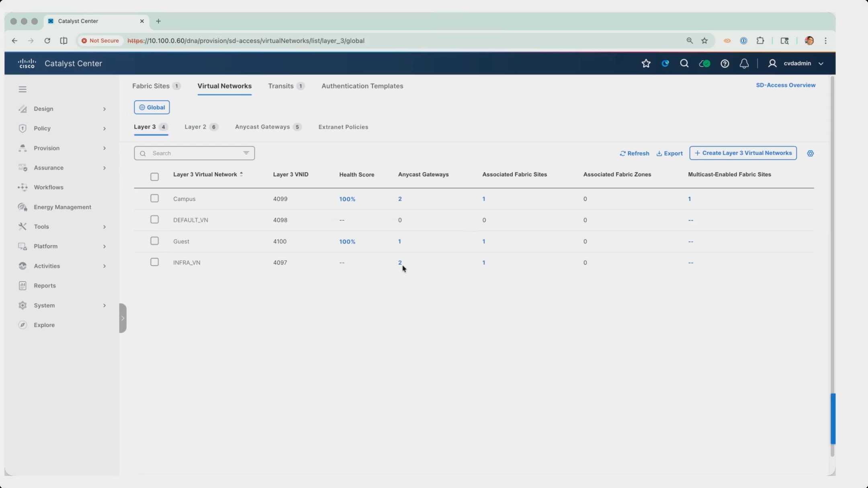Open the Anycast Gateways sub-tab

coord(268,127)
